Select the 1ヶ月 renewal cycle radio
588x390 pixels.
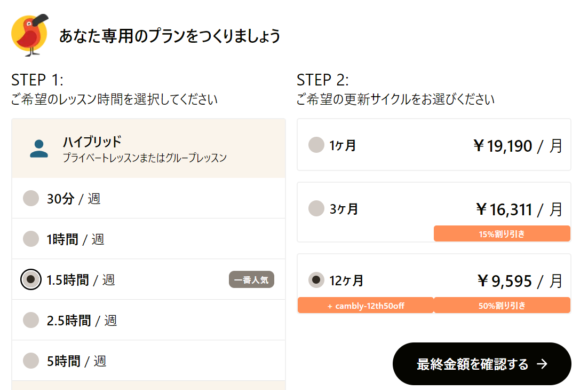tap(316, 145)
